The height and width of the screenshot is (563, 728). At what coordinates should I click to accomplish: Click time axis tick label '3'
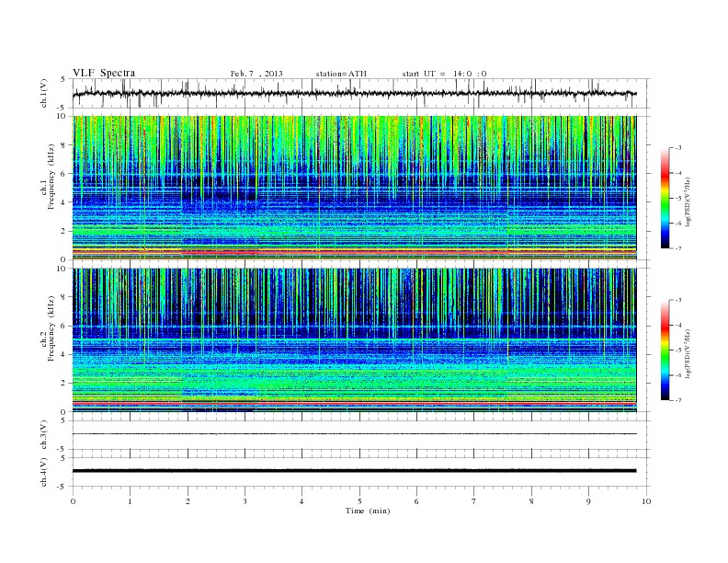tap(245, 501)
